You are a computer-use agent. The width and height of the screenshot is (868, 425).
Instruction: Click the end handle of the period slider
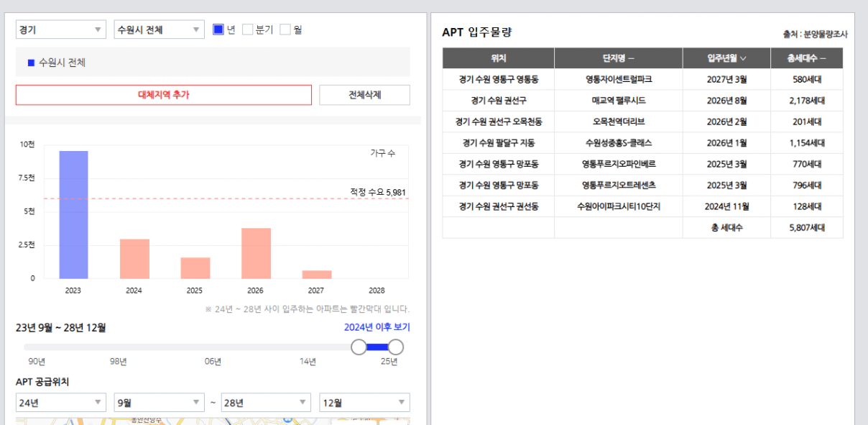point(395,347)
